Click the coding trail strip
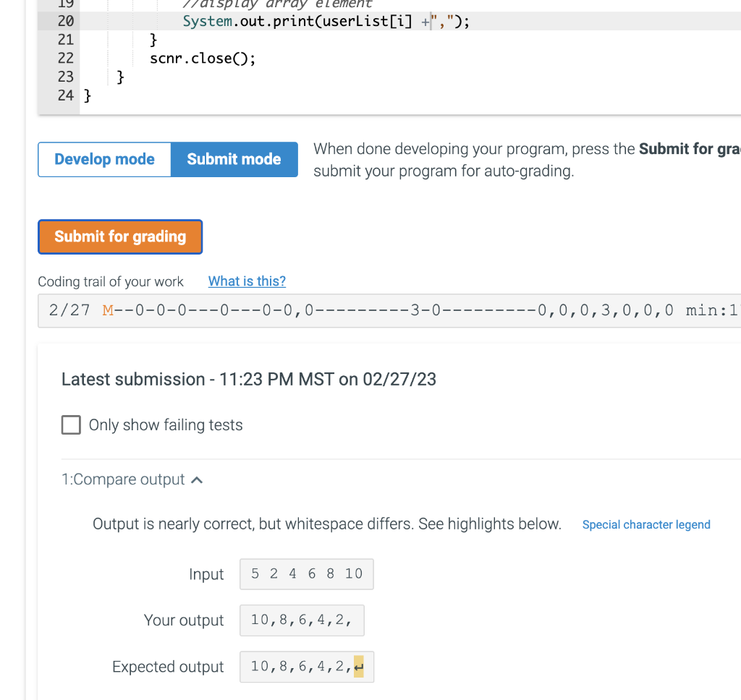The width and height of the screenshot is (741, 700). (x=362, y=311)
